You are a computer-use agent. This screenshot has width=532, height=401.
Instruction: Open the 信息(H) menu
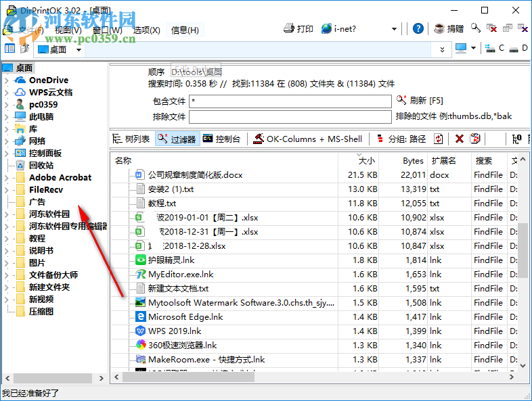pyautogui.click(x=185, y=30)
